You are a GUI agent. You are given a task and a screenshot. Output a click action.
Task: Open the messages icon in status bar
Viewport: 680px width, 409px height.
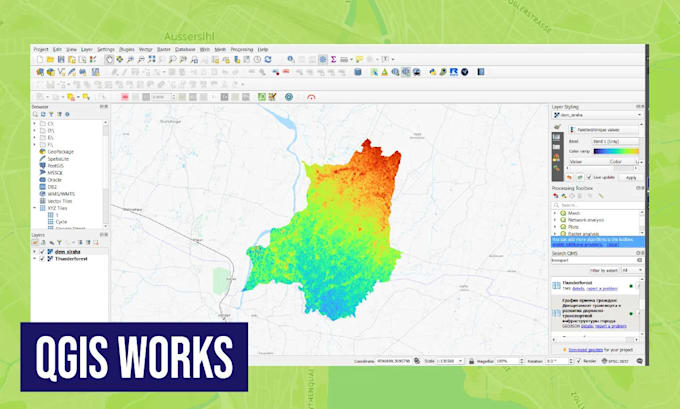639,361
